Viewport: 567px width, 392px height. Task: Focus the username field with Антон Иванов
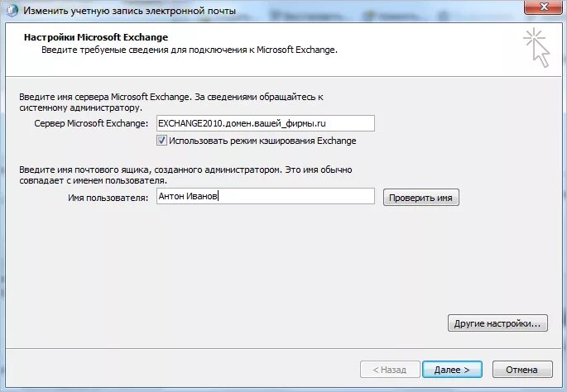tap(266, 196)
